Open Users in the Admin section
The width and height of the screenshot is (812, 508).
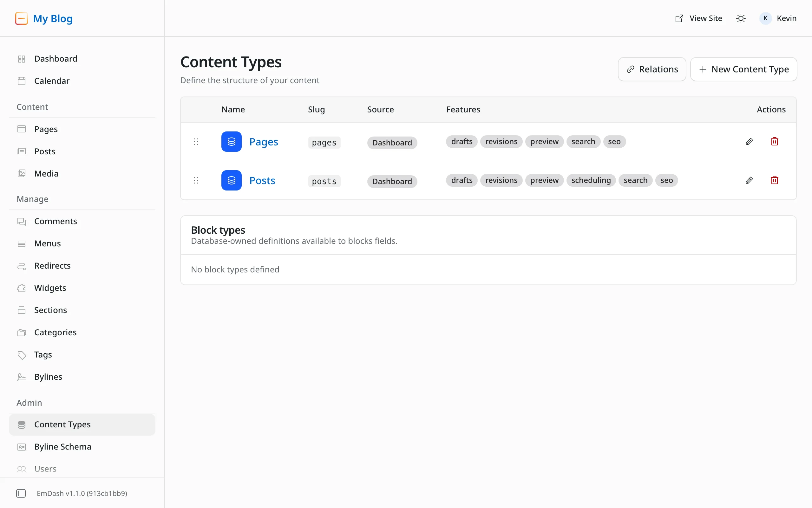tap(82, 469)
